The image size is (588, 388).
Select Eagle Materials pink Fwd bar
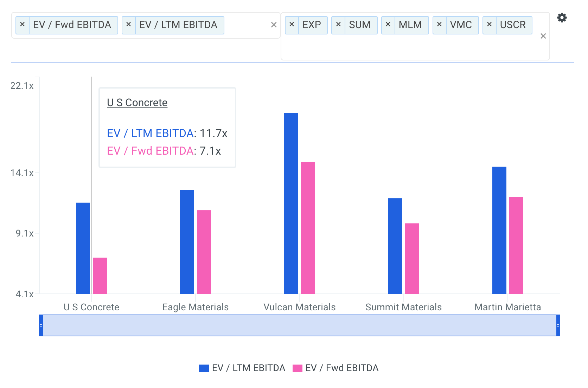tap(204, 252)
